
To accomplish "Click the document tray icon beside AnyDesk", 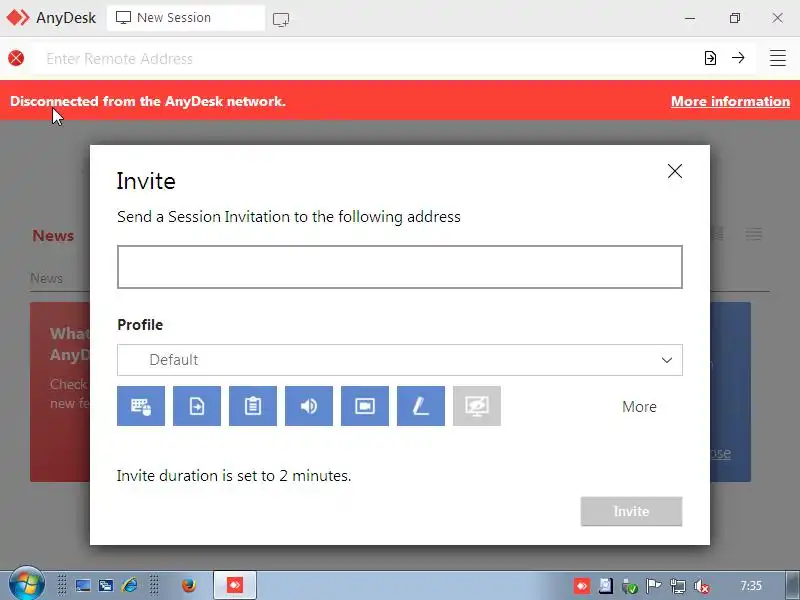I will point(606,586).
